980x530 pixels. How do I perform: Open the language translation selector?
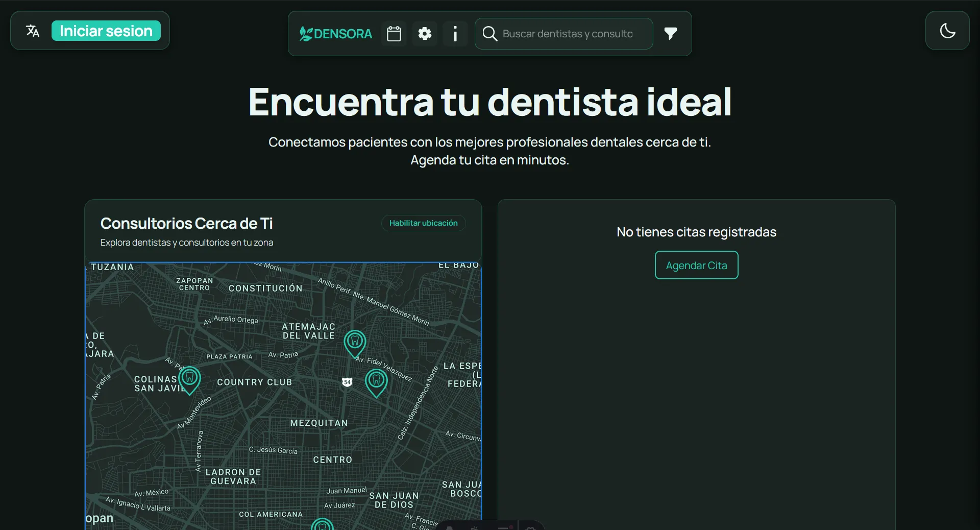[x=33, y=31]
